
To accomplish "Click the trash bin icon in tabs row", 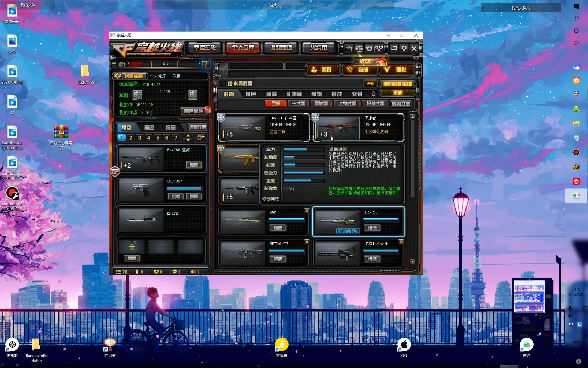I will (373, 94).
